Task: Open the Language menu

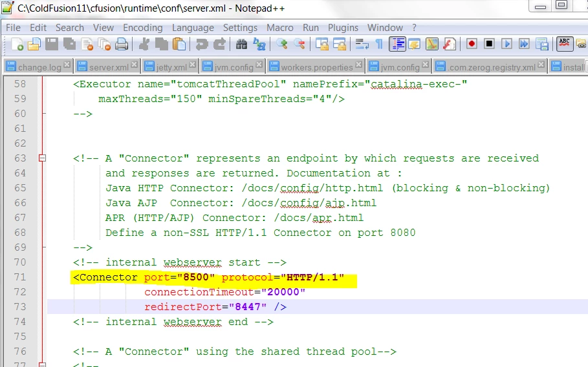Action: click(x=193, y=28)
